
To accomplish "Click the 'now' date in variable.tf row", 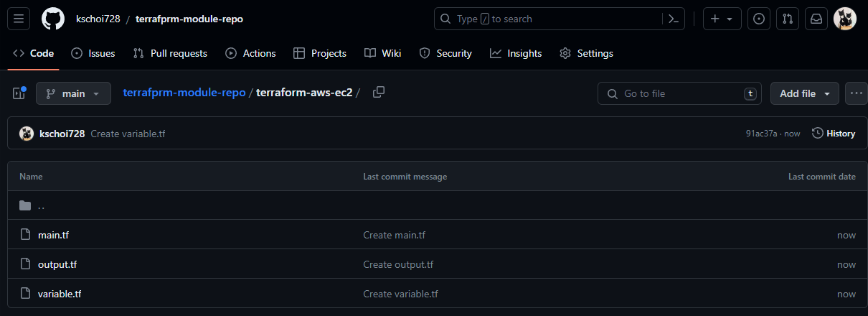I will point(846,294).
